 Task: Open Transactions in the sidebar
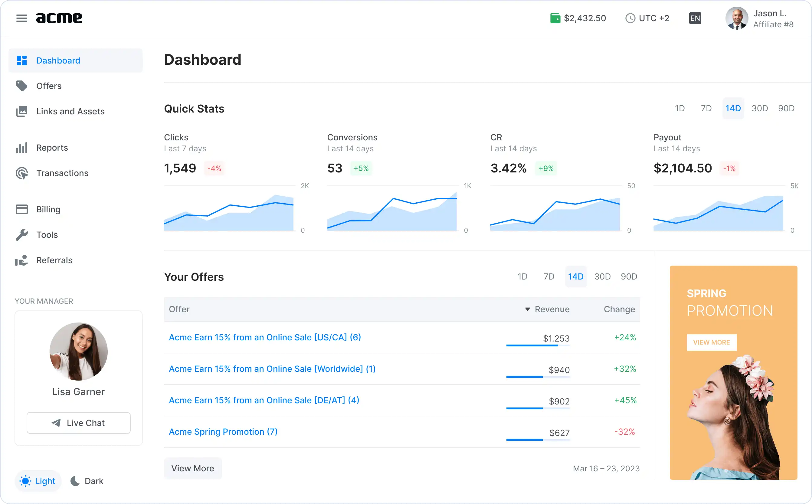pyautogui.click(x=62, y=173)
